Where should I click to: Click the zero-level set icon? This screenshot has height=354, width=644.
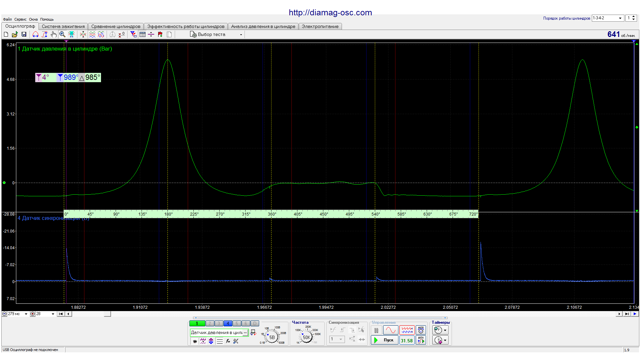122,34
